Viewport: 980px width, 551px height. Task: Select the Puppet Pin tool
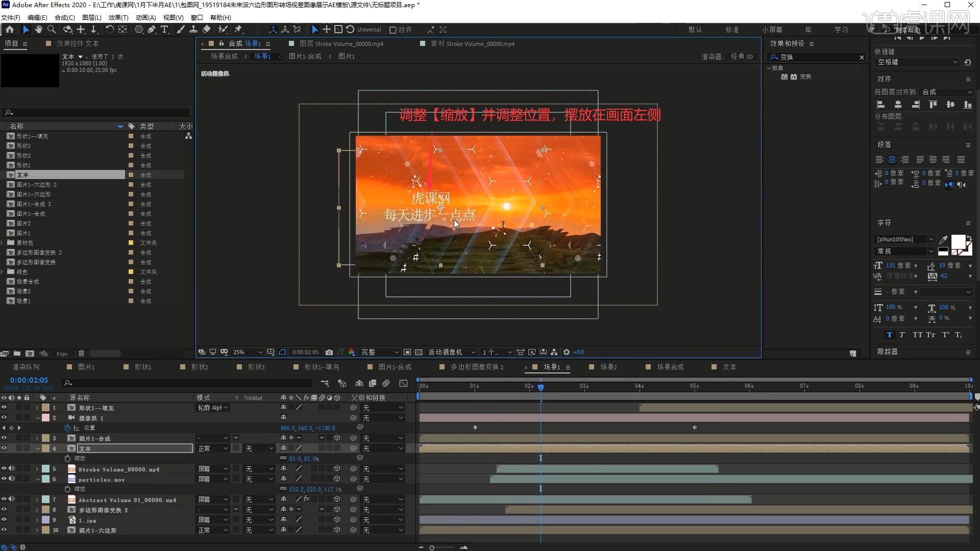tap(238, 30)
